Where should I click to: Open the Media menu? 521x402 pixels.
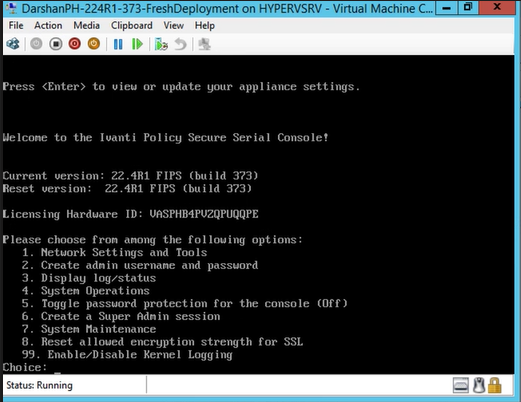pyautogui.click(x=86, y=25)
